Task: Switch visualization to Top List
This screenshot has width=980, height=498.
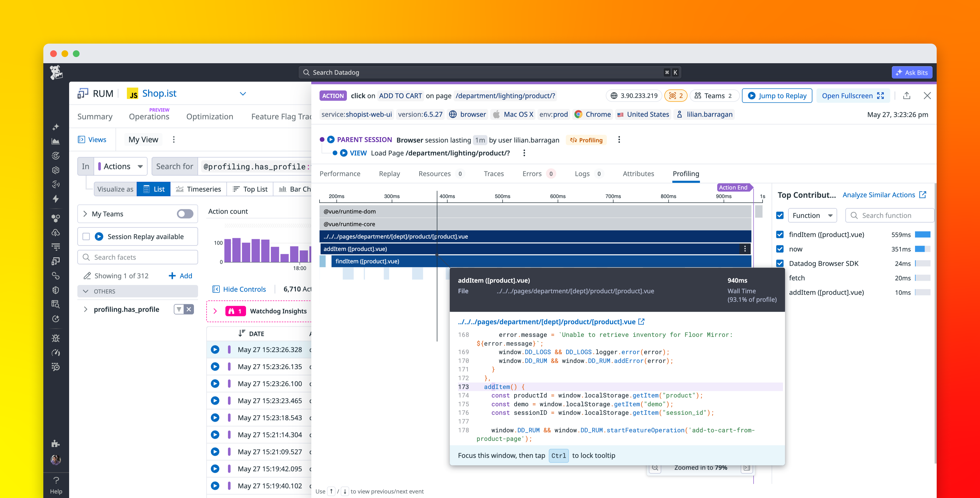Action: [x=250, y=189]
